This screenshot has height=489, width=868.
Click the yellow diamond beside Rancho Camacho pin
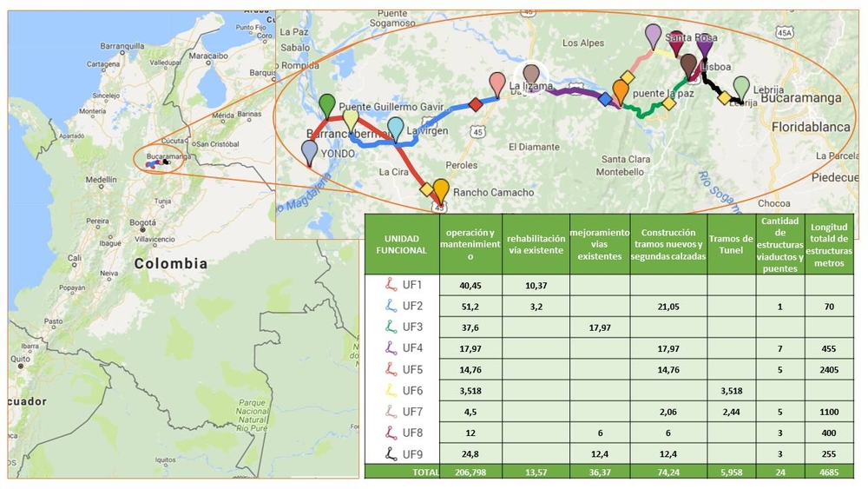427,189
